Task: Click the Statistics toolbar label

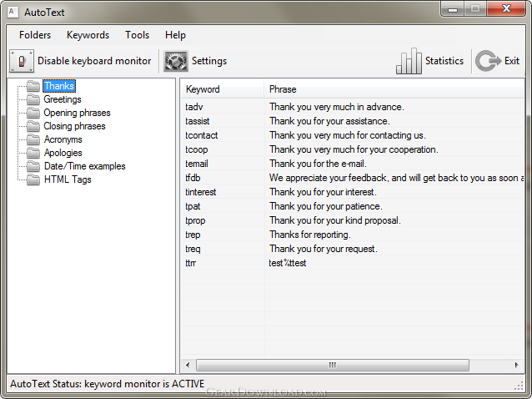Action: click(x=444, y=61)
